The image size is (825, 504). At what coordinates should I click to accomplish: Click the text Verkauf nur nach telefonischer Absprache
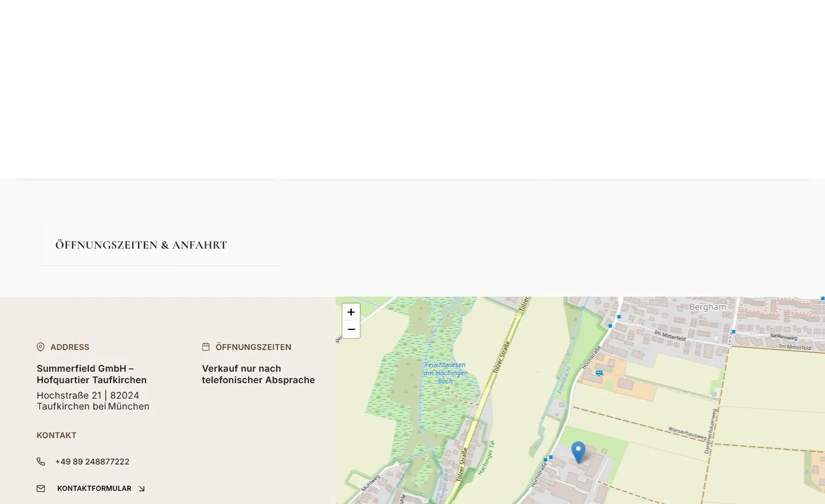click(258, 374)
